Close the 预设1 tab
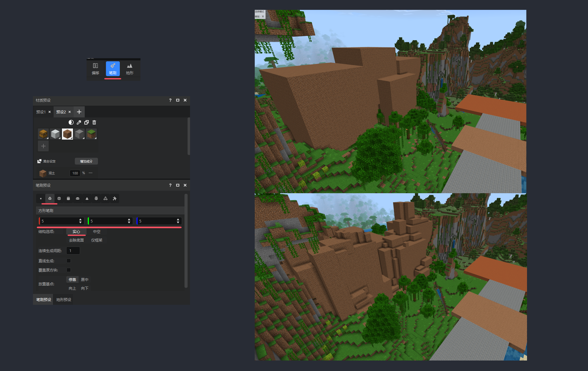588x371 pixels. pyautogui.click(x=50, y=112)
